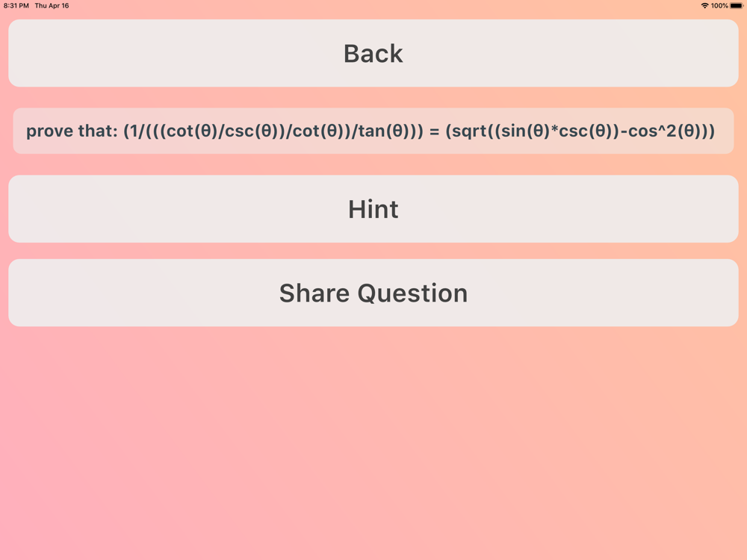Click the word 'Question' in Share button
This screenshot has width=747, height=560.
click(412, 293)
